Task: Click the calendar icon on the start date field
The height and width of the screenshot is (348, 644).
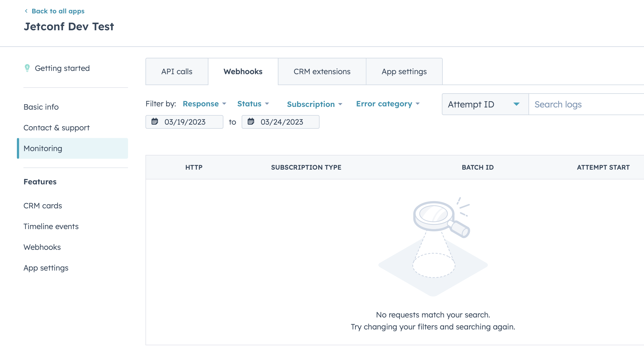Action: tap(155, 122)
